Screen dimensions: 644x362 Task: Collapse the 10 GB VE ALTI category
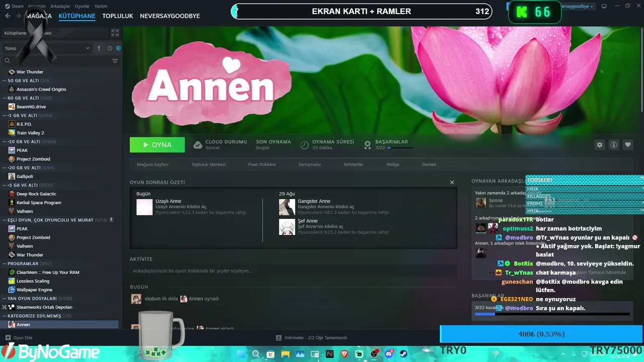point(5,141)
